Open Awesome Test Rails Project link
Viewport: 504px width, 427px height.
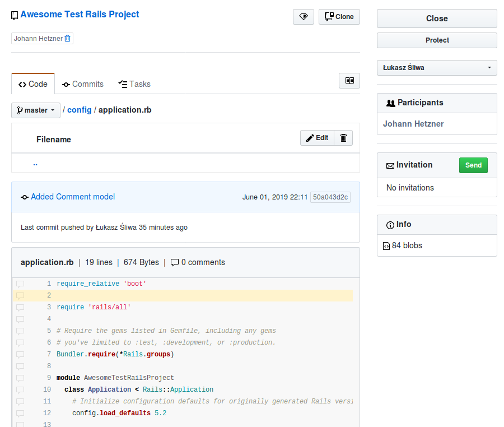coord(80,14)
